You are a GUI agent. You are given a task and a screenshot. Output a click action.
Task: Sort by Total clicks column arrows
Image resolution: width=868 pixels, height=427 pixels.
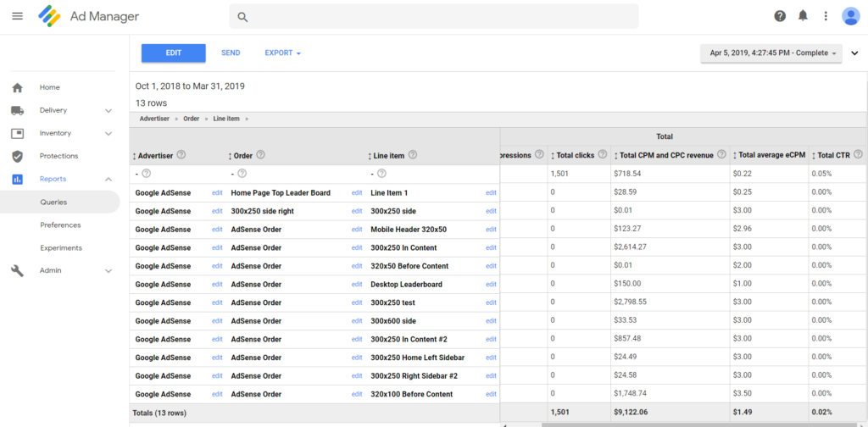click(x=553, y=156)
